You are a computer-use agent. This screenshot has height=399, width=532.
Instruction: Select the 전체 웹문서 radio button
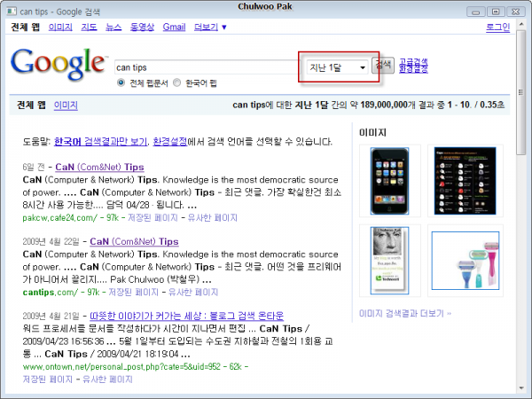pyautogui.click(x=121, y=82)
